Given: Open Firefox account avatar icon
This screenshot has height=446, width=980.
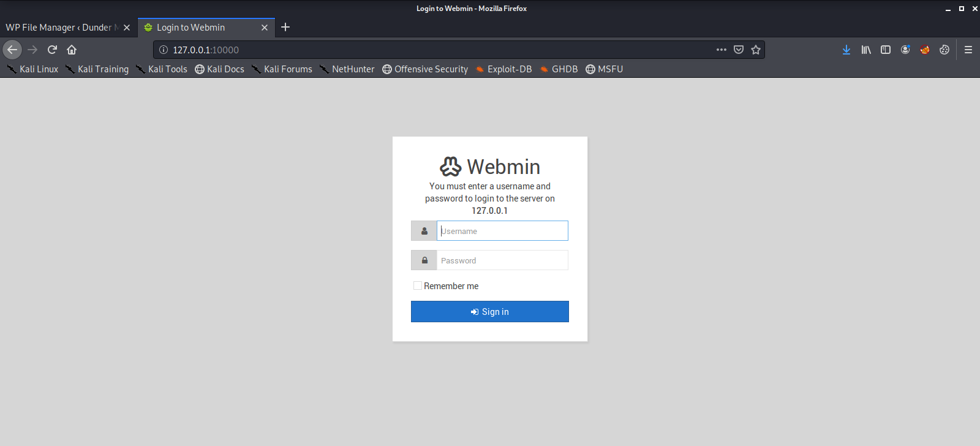Looking at the screenshot, I should click(x=905, y=50).
